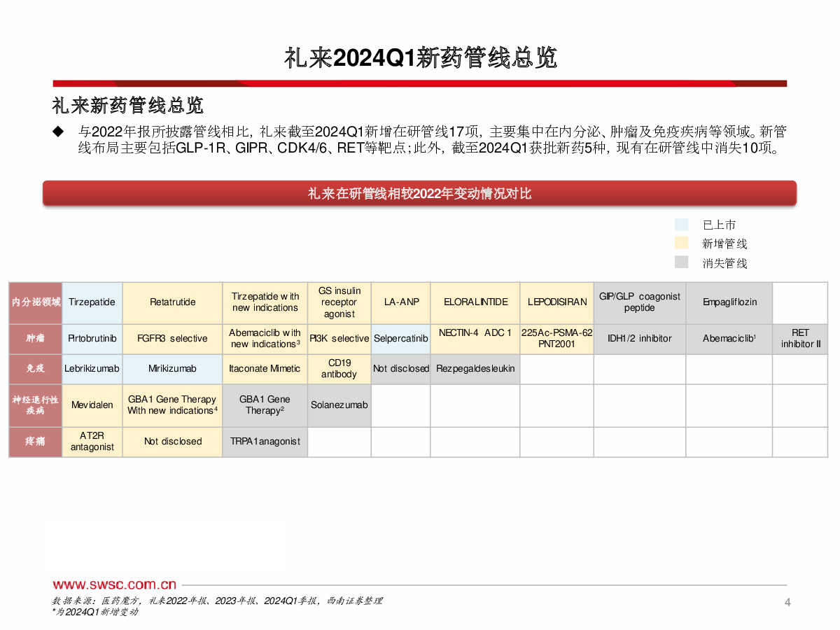Image resolution: width=840 pixels, height=630 pixels.
Task: Click the 肿瘤 row header
Action: click(36, 339)
